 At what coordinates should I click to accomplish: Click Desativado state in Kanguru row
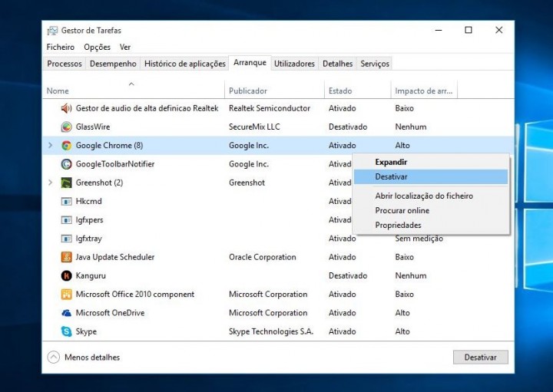coord(348,275)
